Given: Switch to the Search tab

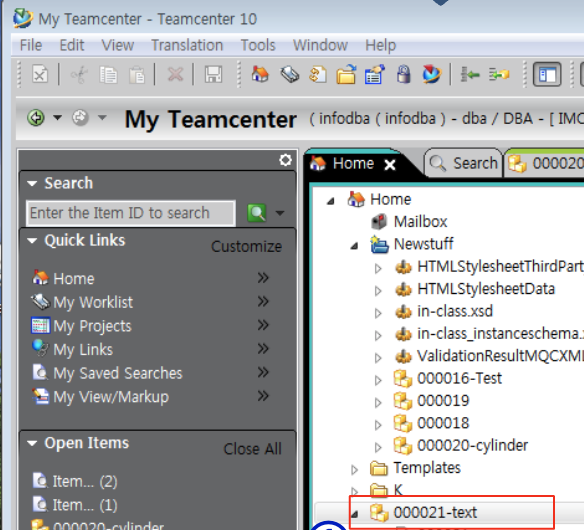Looking at the screenshot, I should coord(464,163).
